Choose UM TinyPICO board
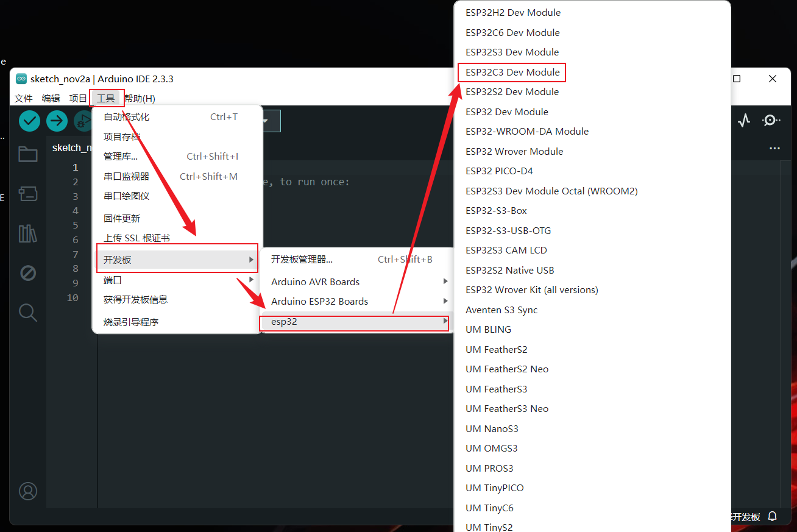The height and width of the screenshot is (532, 797). tap(495, 488)
